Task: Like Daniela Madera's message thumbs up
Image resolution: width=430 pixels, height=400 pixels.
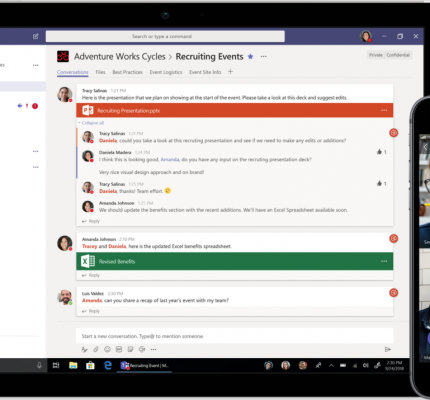Action: (x=379, y=152)
